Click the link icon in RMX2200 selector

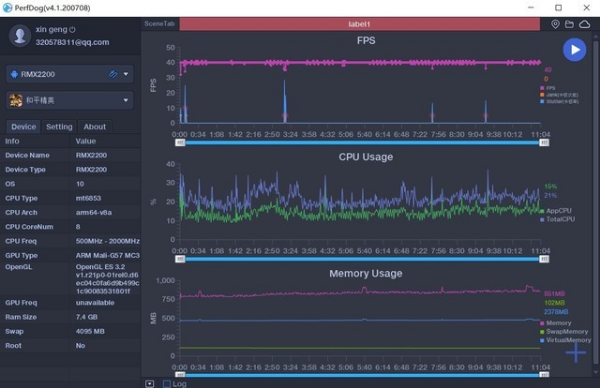pos(113,74)
